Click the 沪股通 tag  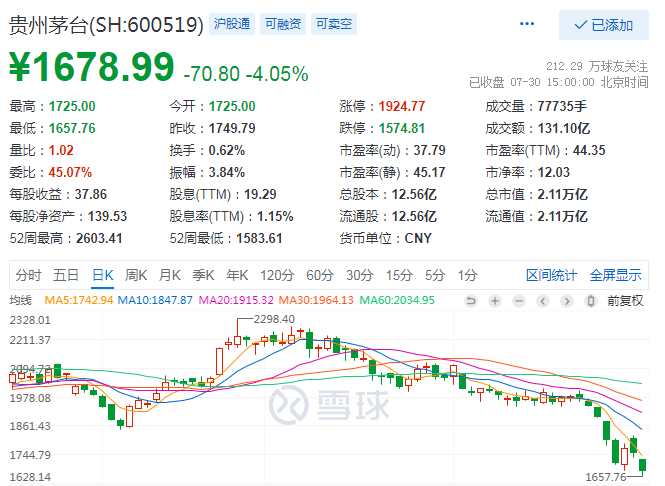[232, 24]
